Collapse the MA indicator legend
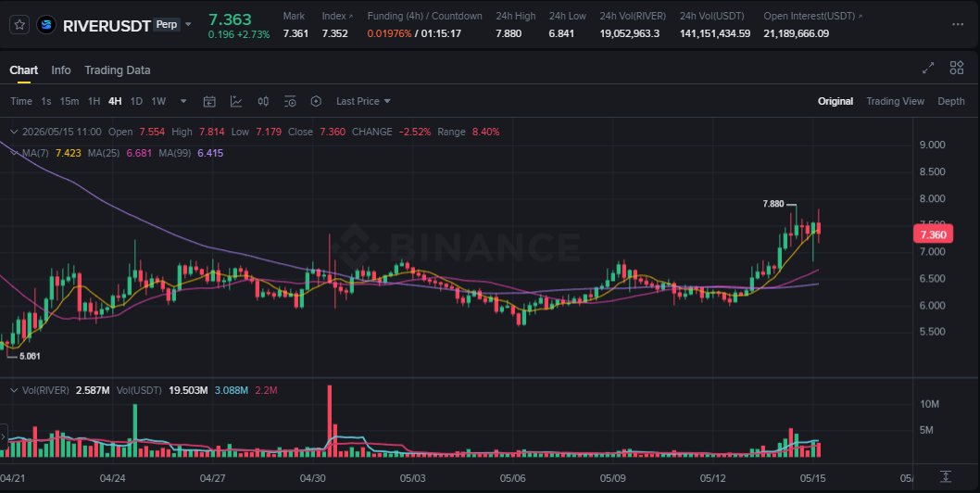The width and height of the screenshot is (980, 493). (14, 153)
